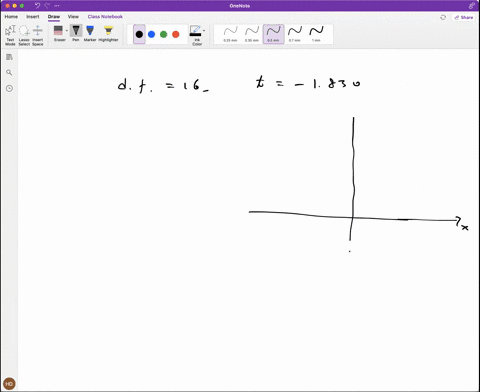Switch to the Marker tool
The image size is (480, 392).
pos(90,33)
